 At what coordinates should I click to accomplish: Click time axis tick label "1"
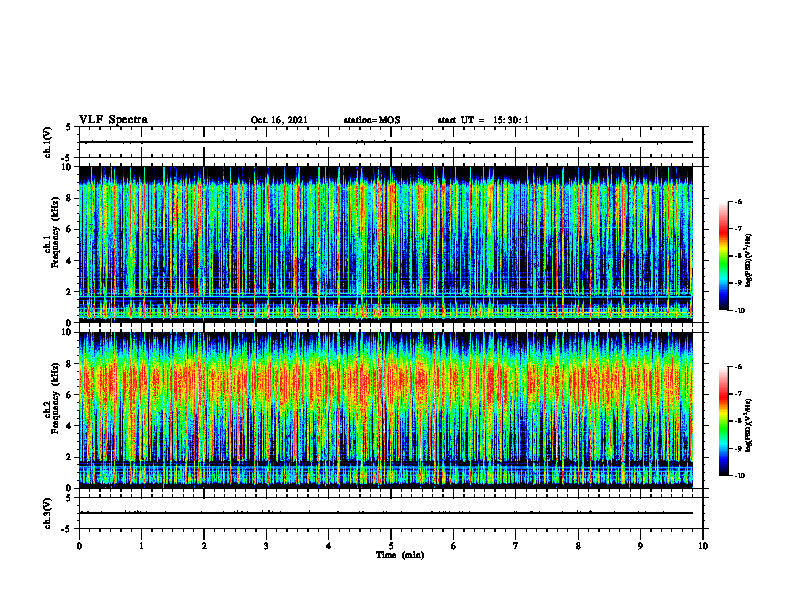point(141,546)
